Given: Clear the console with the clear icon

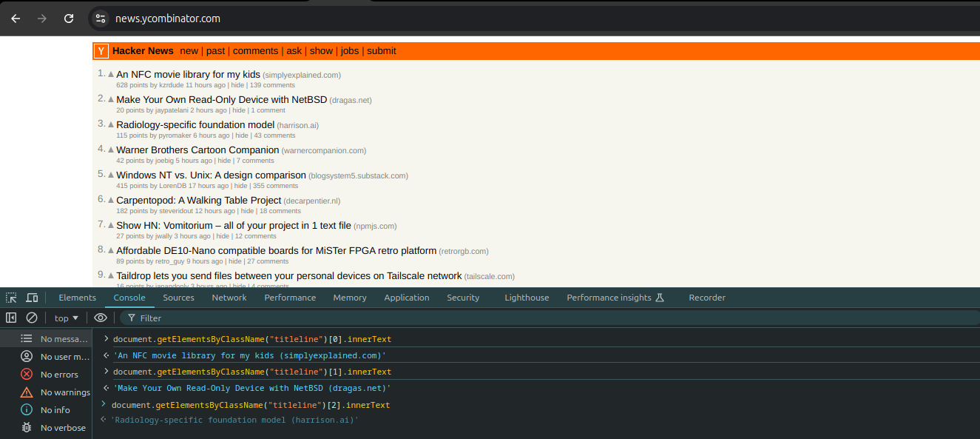Looking at the screenshot, I should (32, 318).
